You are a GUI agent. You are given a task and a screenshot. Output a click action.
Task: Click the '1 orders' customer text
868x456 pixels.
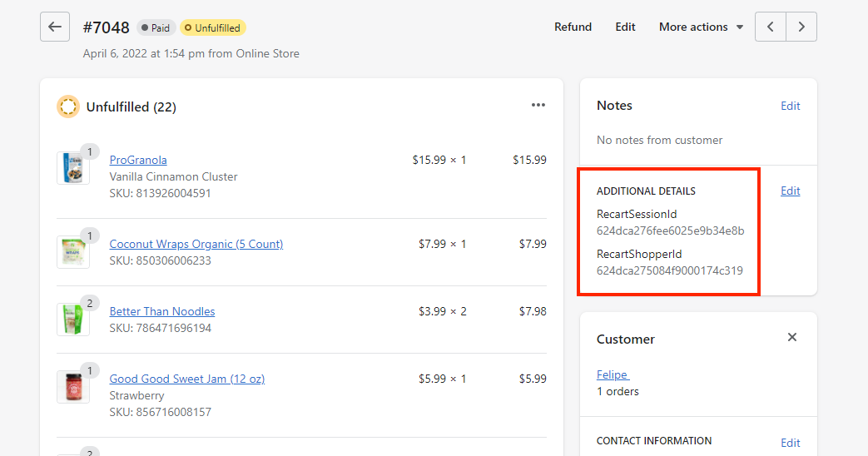[618, 391]
